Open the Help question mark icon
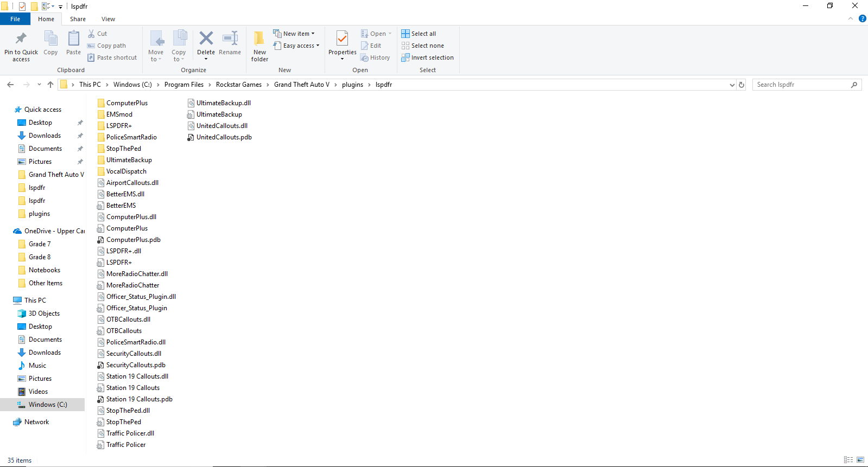Viewport: 868px width, 467px height. [863, 18]
